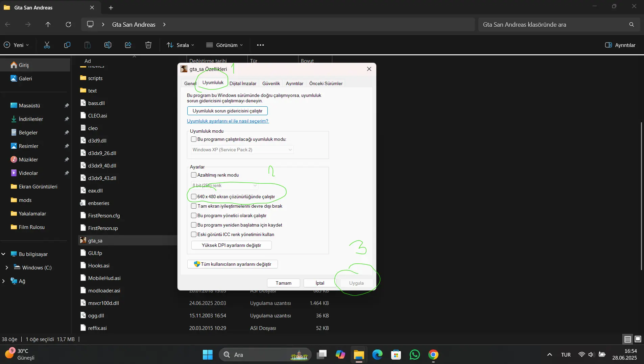644x364 pixels.
Task: Click Yüksek DPI ayarlarını değiştir button
Action: point(232,245)
